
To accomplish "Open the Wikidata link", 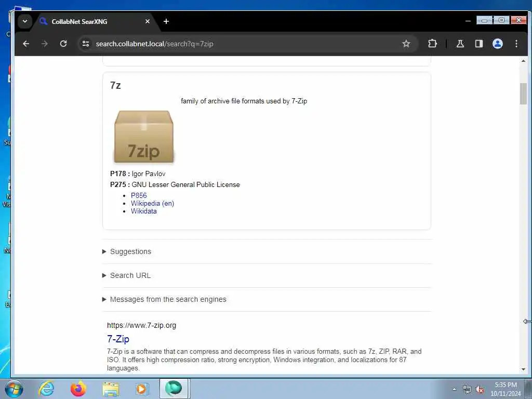I will pos(144,211).
